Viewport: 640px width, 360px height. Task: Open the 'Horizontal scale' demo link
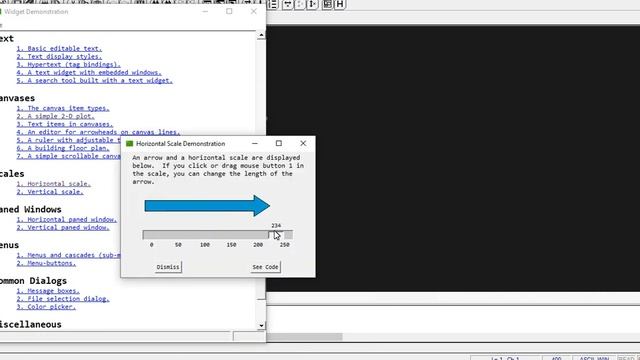[x=53, y=184]
